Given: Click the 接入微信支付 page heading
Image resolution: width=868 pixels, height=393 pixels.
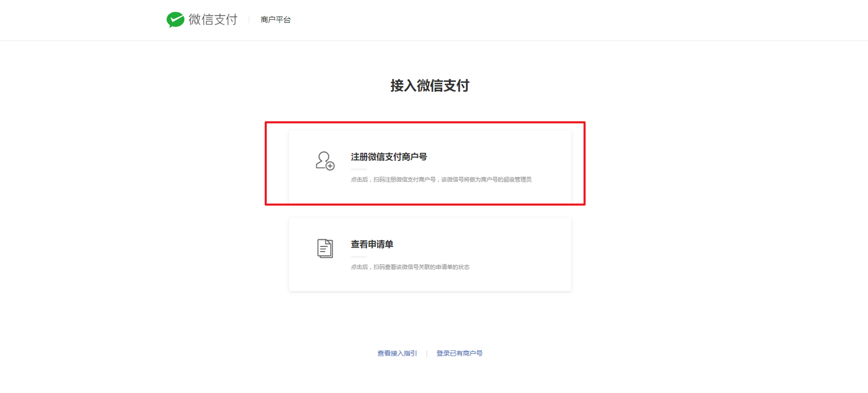Looking at the screenshot, I should 430,85.
